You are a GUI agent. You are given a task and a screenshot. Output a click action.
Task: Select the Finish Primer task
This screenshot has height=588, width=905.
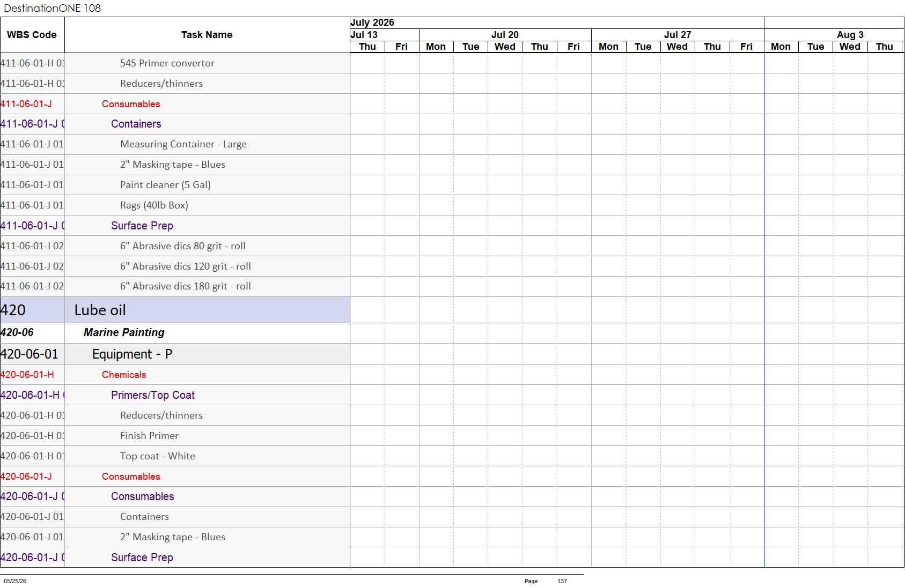[x=175, y=436]
